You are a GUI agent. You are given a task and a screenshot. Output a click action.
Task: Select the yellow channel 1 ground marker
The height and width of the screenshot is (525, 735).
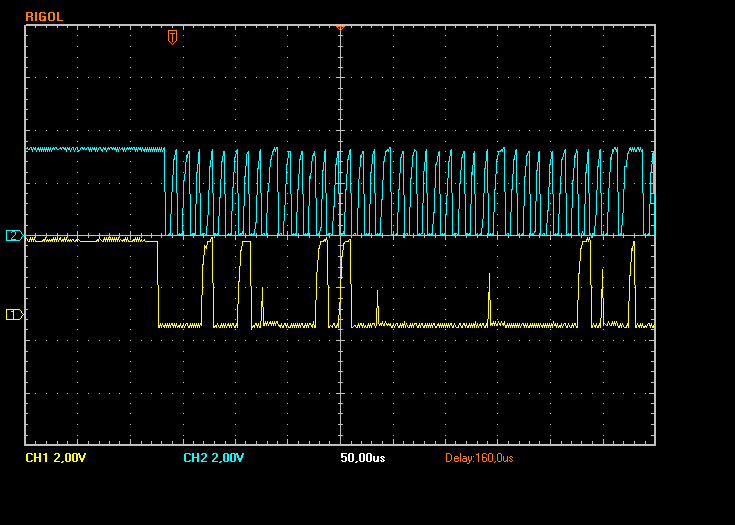point(15,315)
